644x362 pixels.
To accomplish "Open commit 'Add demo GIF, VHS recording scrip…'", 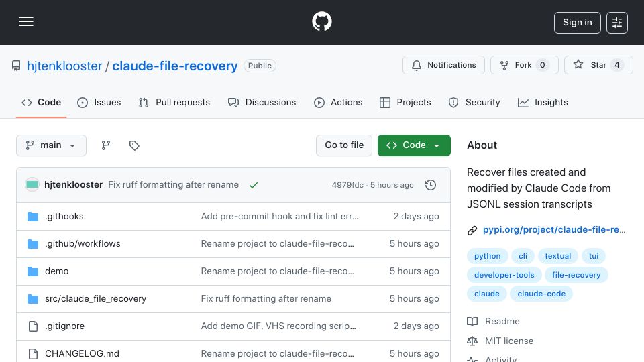I will (x=278, y=326).
